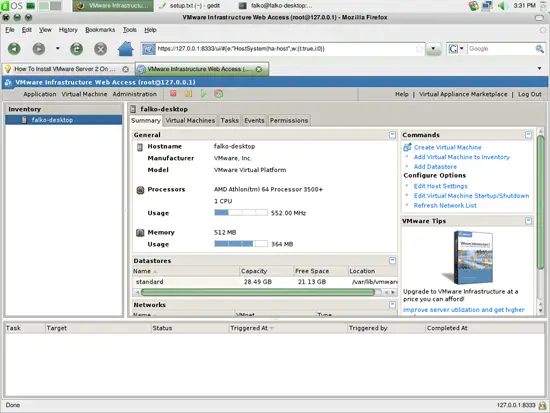
Task: Open the Administration menu
Action: point(135,94)
